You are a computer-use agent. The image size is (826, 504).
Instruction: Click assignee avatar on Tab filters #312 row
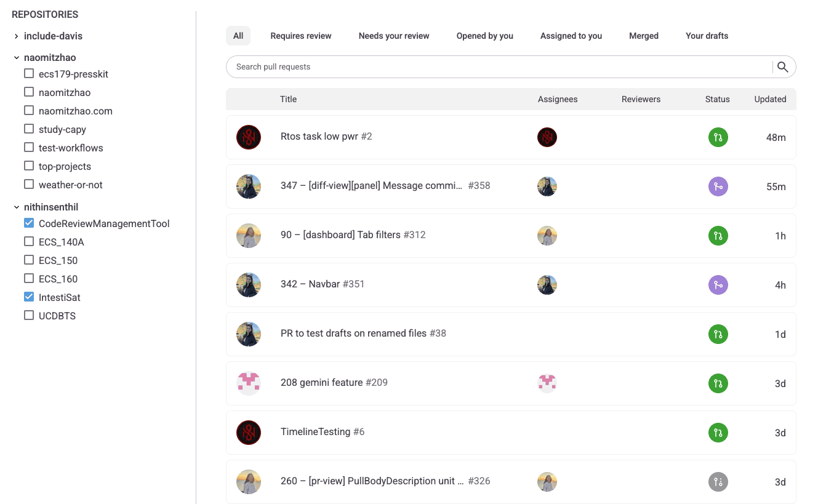[x=547, y=236]
